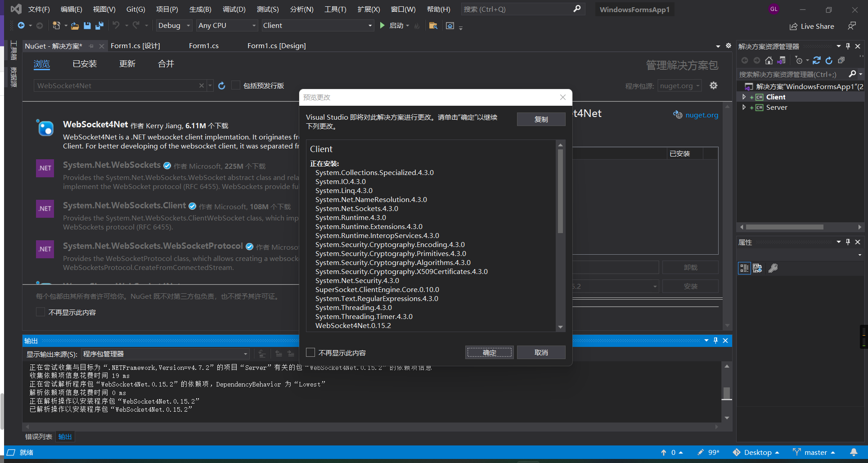Open Solution Explorer window options dropdown
Viewport: 868px width, 463px height.
point(838,46)
